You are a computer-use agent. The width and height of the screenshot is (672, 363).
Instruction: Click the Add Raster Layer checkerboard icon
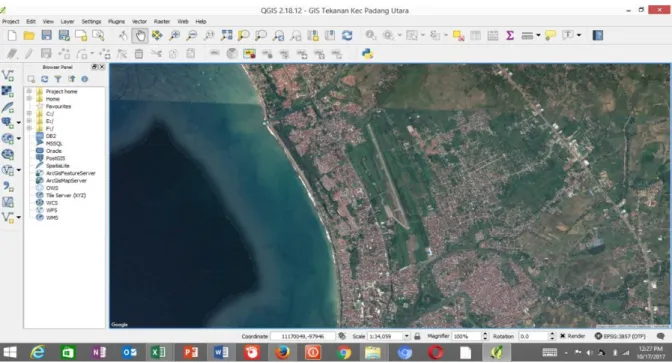(8, 91)
